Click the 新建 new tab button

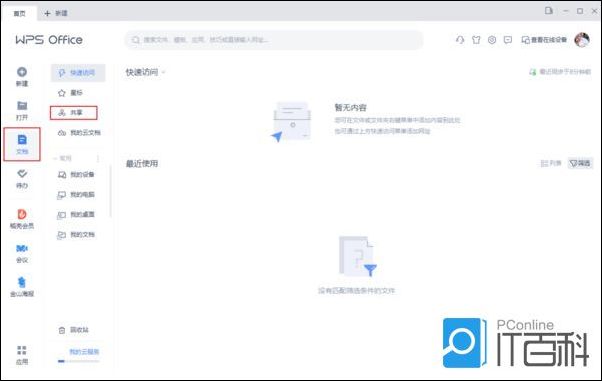(56, 13)
